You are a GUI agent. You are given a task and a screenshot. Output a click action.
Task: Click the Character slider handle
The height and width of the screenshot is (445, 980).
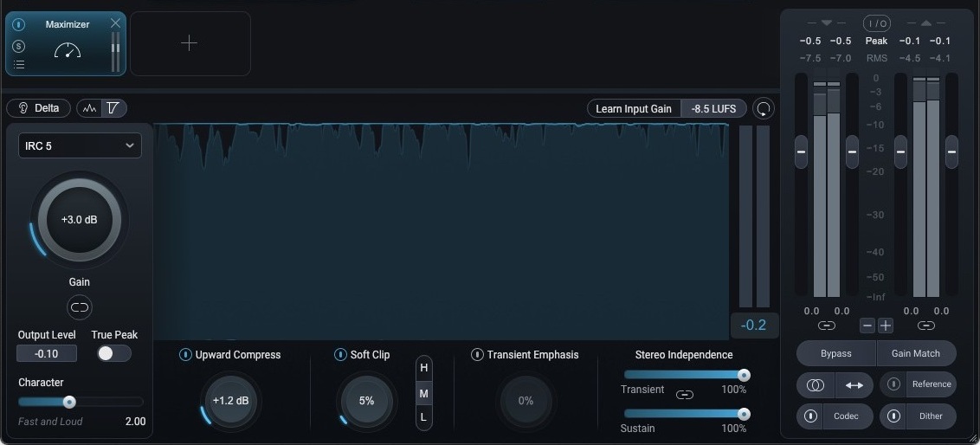click(69, 402)
